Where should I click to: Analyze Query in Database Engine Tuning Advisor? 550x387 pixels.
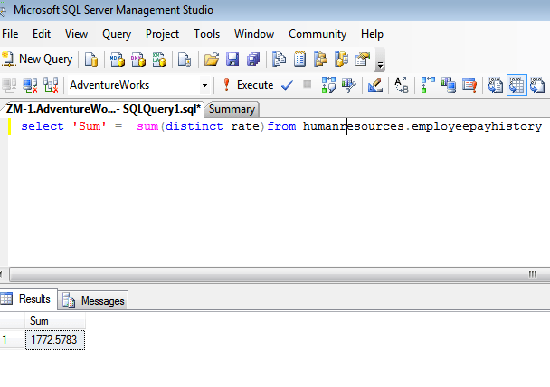[349, 85]
